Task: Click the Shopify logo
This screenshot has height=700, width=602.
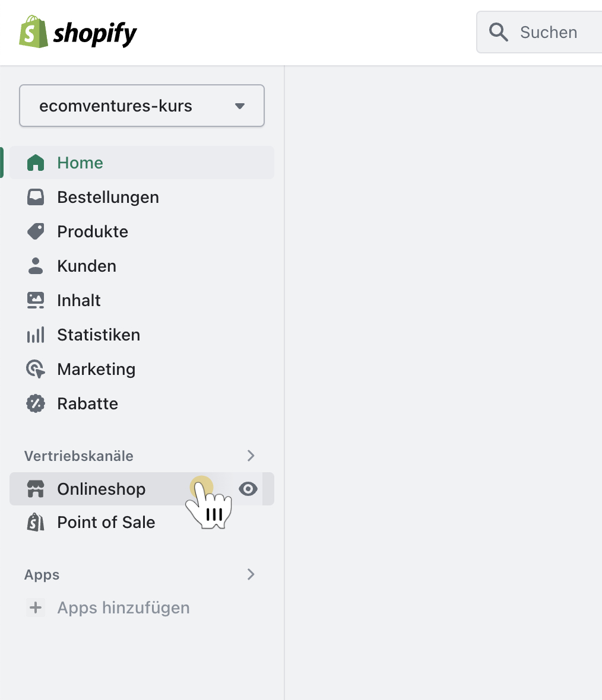Action: [x=78, y=33]
